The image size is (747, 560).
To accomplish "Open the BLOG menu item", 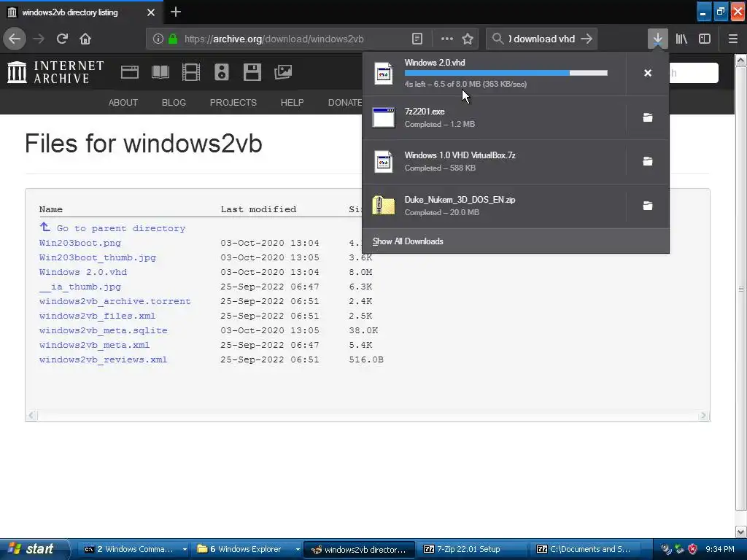I will (x=174, y=102).
